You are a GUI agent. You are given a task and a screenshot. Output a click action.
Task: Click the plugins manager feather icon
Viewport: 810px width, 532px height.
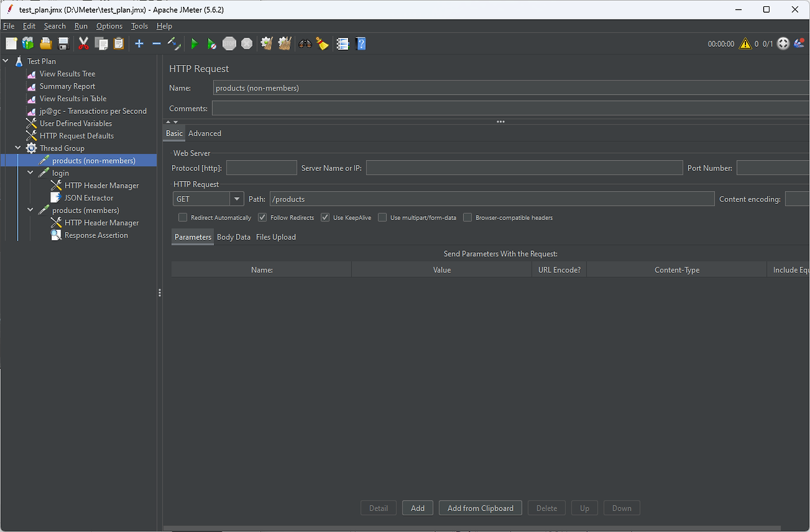[x=801, y=44]
